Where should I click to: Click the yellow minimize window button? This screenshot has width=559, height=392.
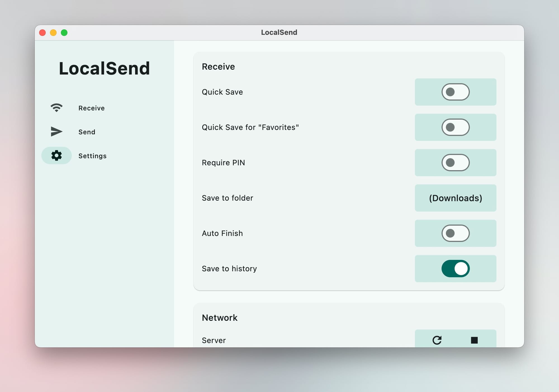pyautogui.click(x=53, y=33)
